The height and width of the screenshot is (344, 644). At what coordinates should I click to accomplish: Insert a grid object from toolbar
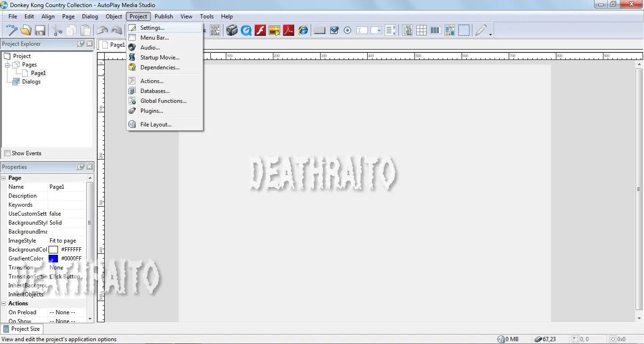coord(421,31)
